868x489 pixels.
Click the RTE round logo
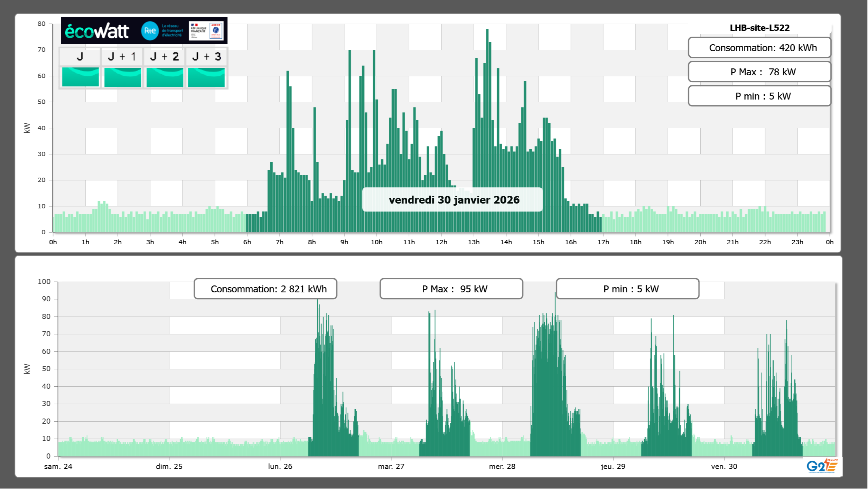pyautogui.click(x=150, y=31)
